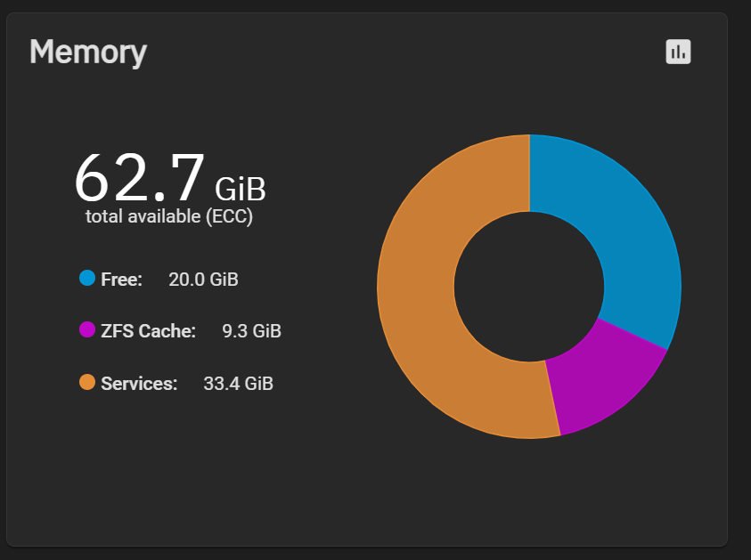This screenshot has width=751, height=560.
Task: Click the Memory widget title
Action: 88,53
